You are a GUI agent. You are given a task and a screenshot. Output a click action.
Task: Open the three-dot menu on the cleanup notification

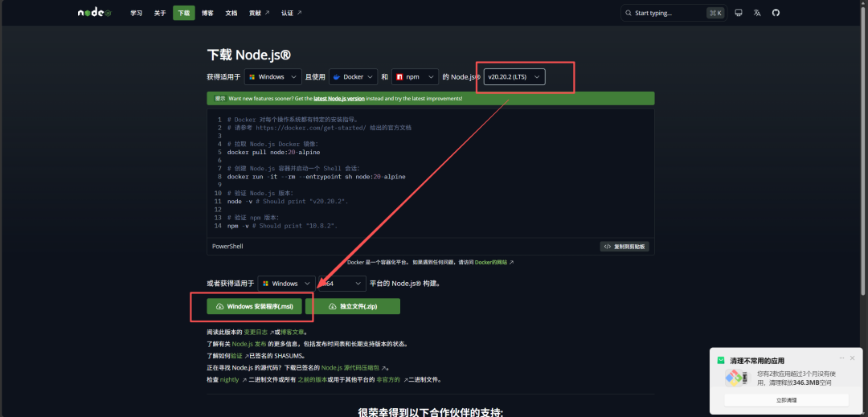tap(841, 358)
